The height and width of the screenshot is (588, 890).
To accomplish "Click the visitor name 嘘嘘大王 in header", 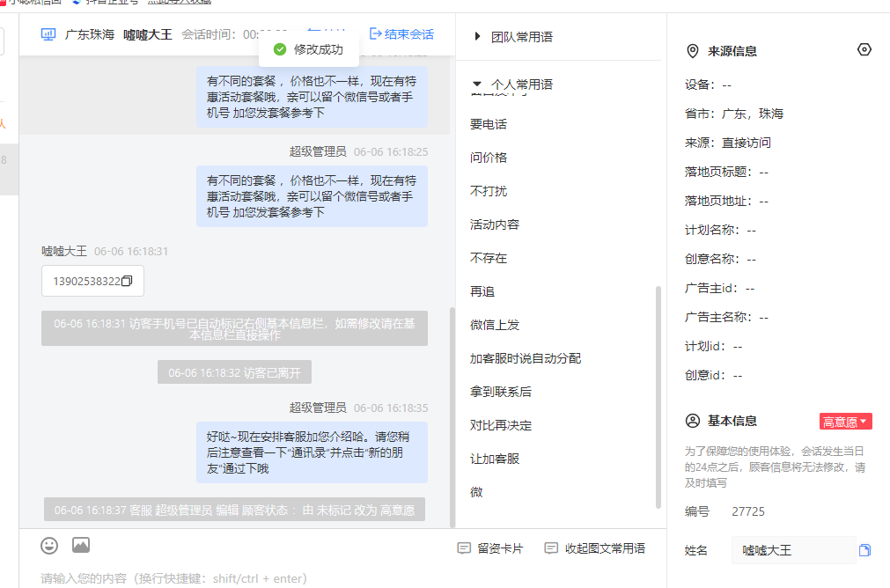I will [x=148, y=34].
